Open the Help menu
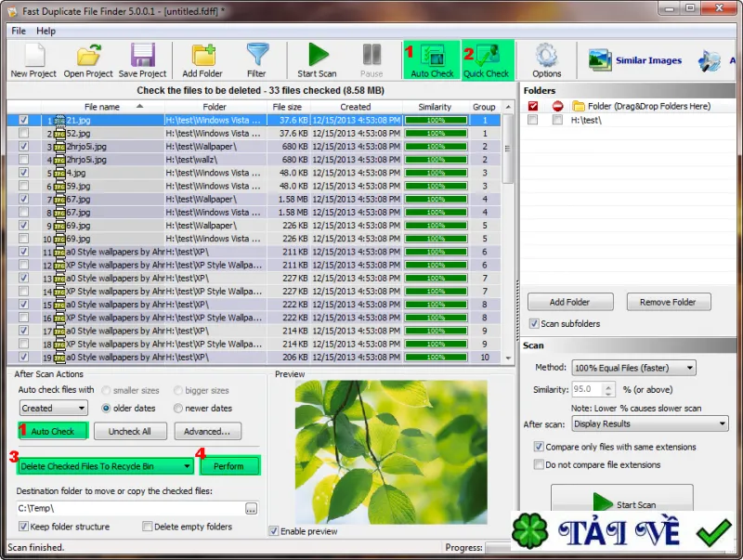 (46, 31)
